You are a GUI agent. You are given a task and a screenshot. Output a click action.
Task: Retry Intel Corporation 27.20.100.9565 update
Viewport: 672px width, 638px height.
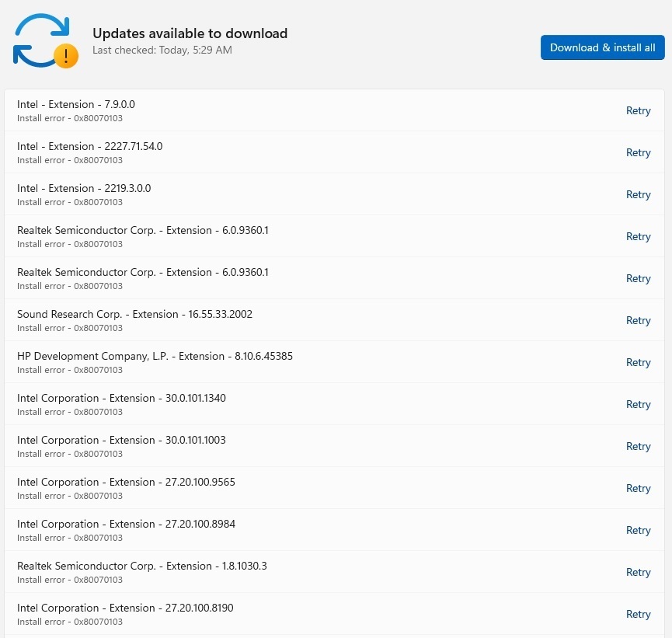[638, 489]
